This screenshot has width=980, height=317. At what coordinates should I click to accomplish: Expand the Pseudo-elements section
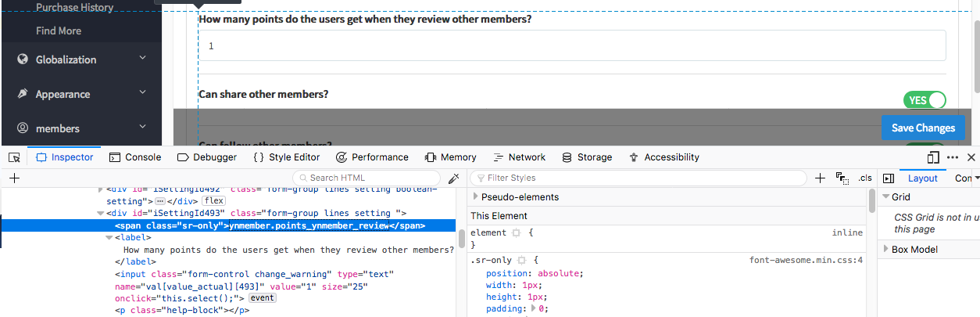(476, 197)
